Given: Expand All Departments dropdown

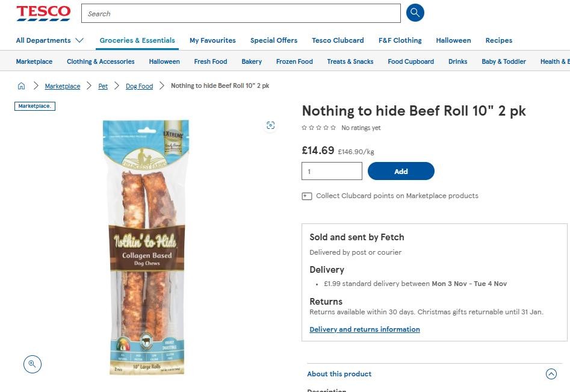Looking at the screenshot, I should click(x=49, y=40).
